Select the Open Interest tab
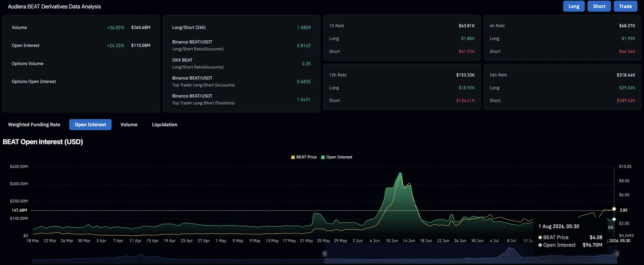 90,124
